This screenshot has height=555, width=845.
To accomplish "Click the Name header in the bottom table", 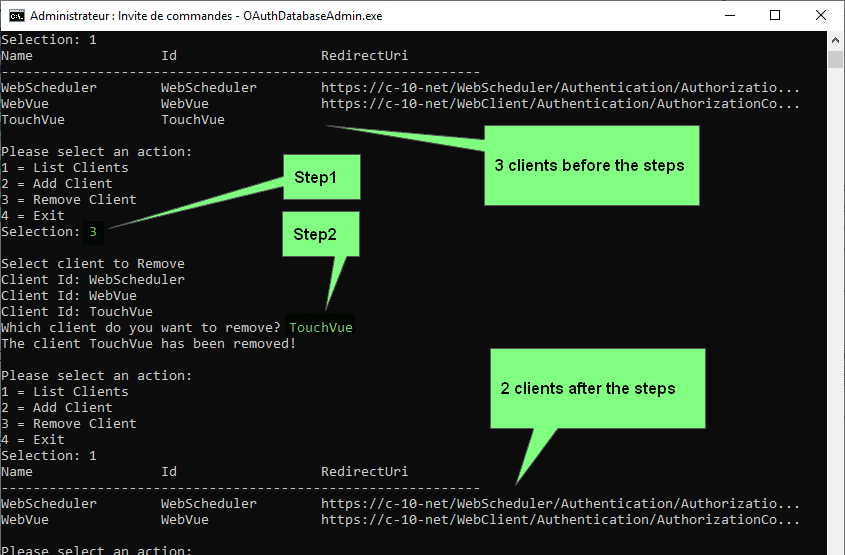I will 17,472.
